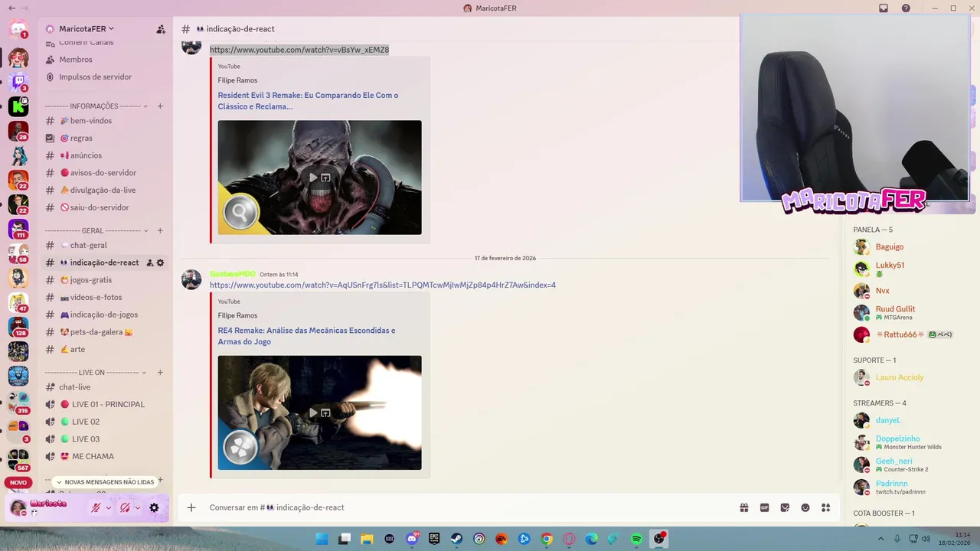Toggle headphone deafen in user panel
The height and width of the screenshot is (551, 980).
125,507
